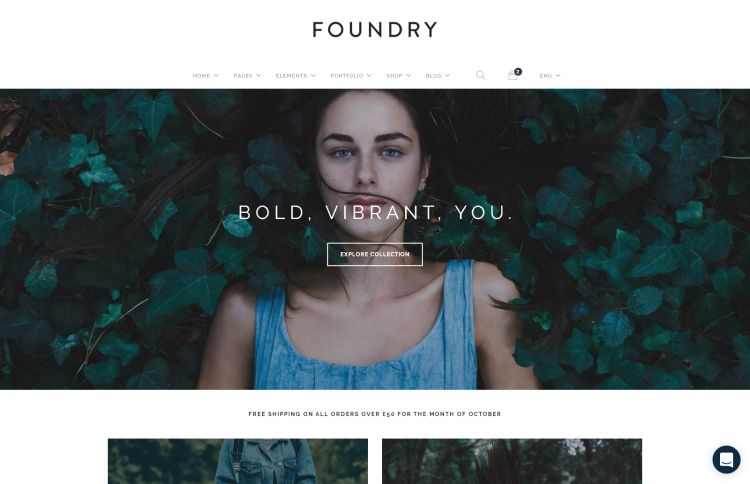This screenshot has width=750, height=484.
Task: Click the cart item count badge
Action: tap(518, 72)
